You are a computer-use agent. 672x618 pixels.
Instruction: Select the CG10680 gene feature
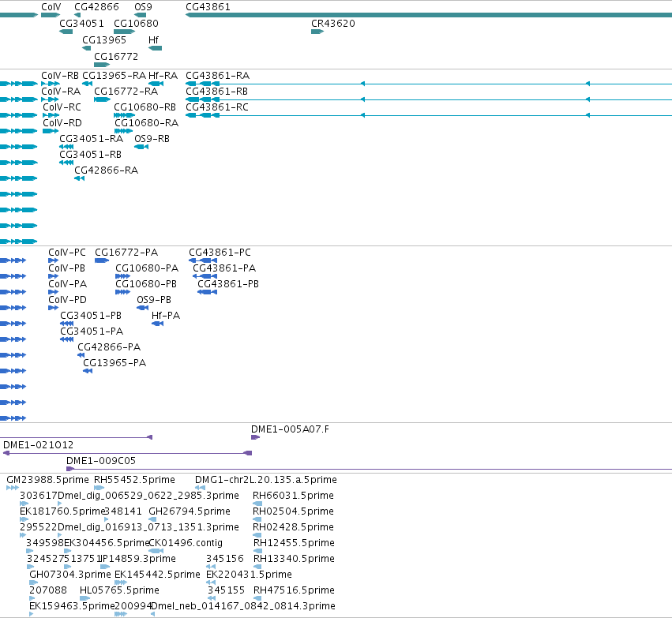[x=124, y=32]
